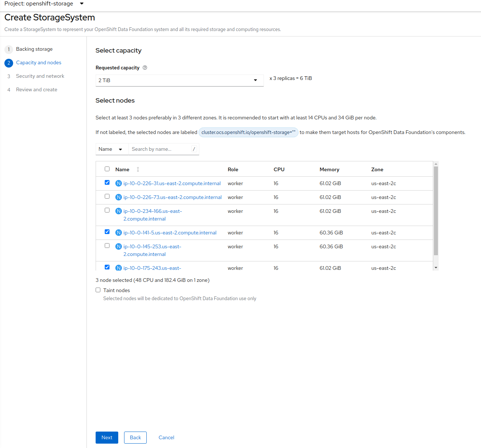Uncheck node ip-10-0-175-243 checkbox
Viewport: 481px width, 448px height.
(x=107, y=267)
